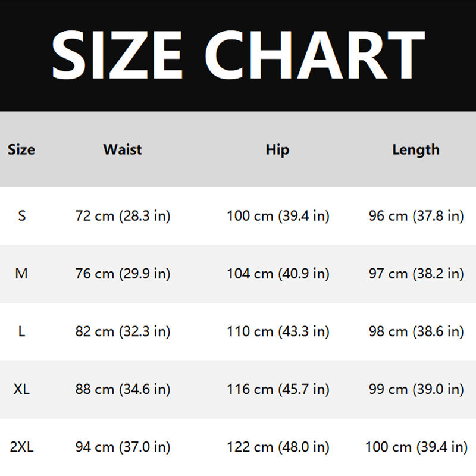This screenshot has width=476, height=476.
Task: Click the 94 cm (37.0 in) waist cell
Action: 123,447
